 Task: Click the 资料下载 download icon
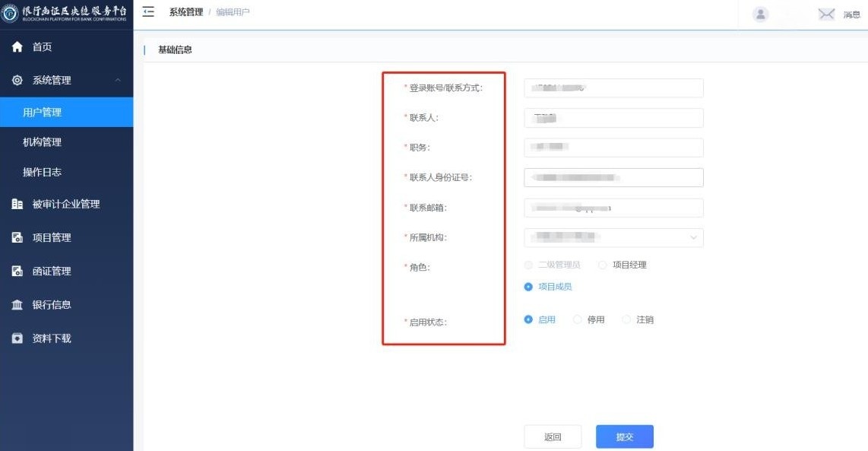coord(17,338)
